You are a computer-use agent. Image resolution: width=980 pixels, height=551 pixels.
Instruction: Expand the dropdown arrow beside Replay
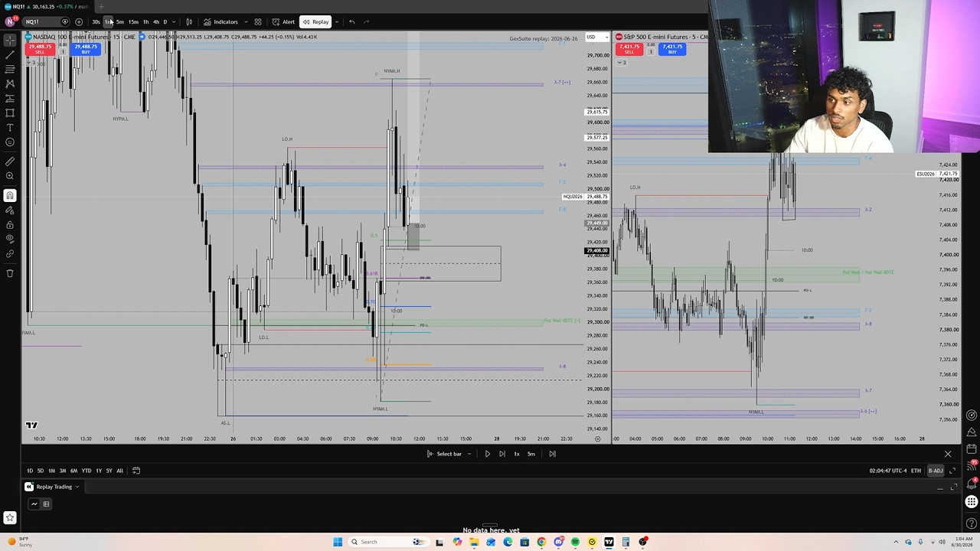[336, 21]
